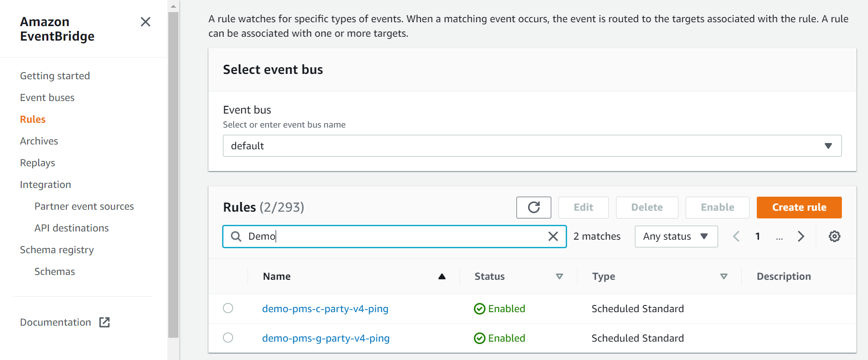
Task: Sort by the Type column arrow
Action: tap(723, 276)
